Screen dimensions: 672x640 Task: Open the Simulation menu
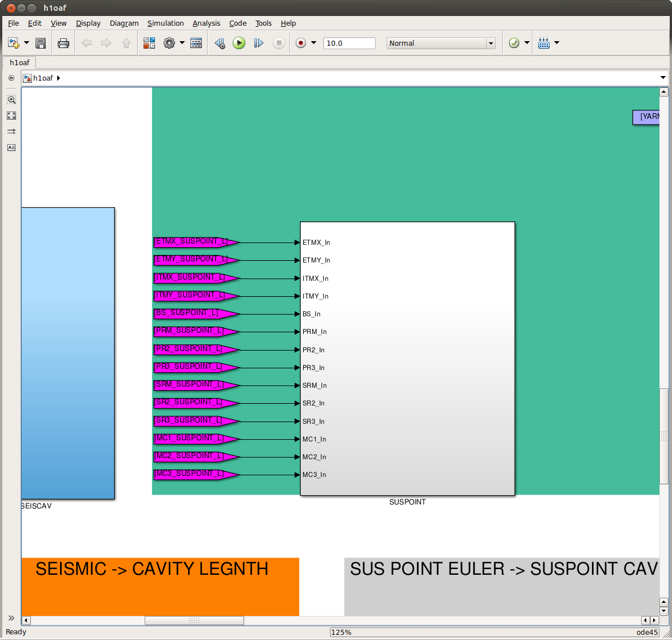tap(165, 23)
